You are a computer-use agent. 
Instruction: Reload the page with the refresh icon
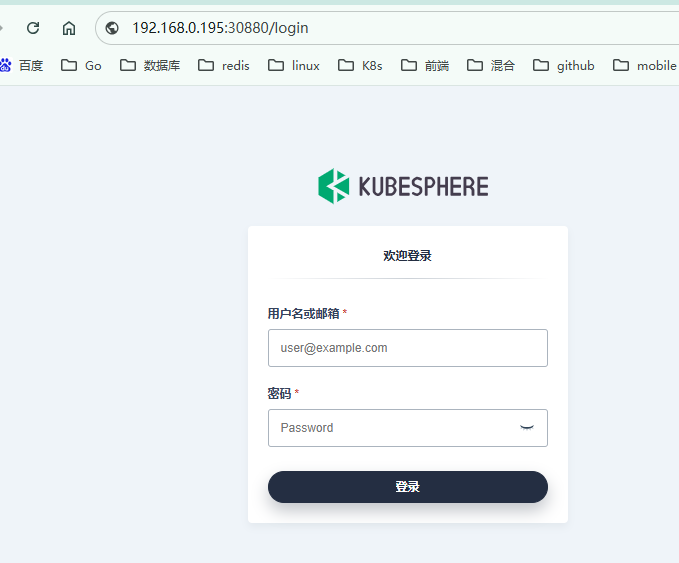point(33,28)
